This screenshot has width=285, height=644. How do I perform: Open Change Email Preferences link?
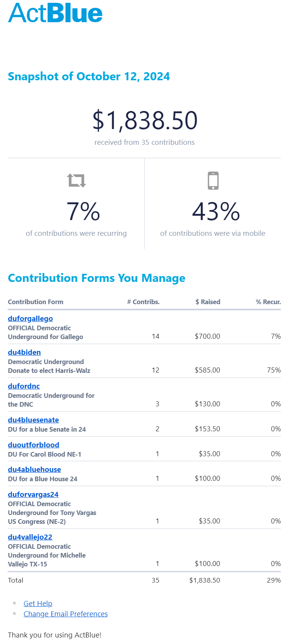66,614
